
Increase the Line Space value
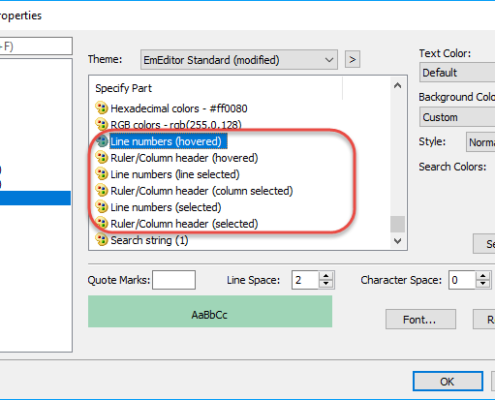click(326, 276)
